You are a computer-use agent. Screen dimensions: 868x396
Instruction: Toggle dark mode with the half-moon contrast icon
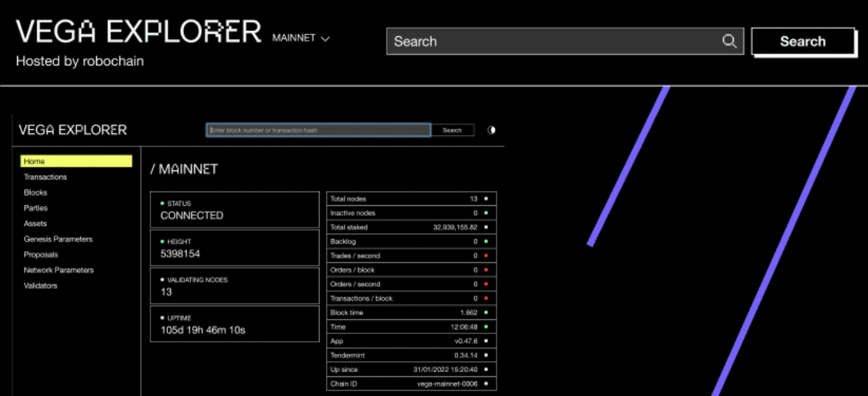tap(491, 130)
